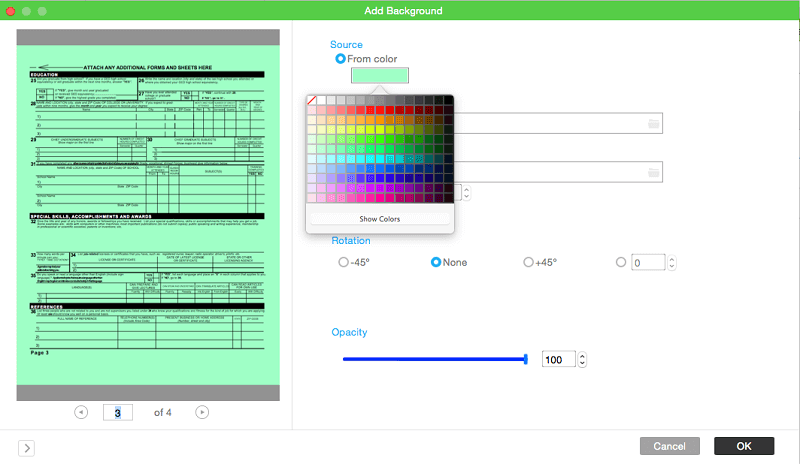Click the Cancel button
The width and height of the screenshot is (800, 464).
coord(669,446)
